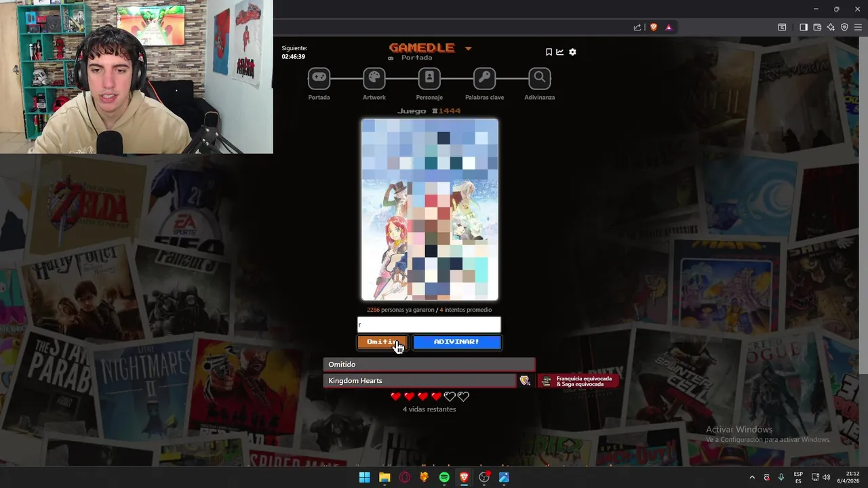Viewport: 868px width, 488px height.
Task: Select the Adivinanza magnifier mode icon
Action: [x=540, y=79]
